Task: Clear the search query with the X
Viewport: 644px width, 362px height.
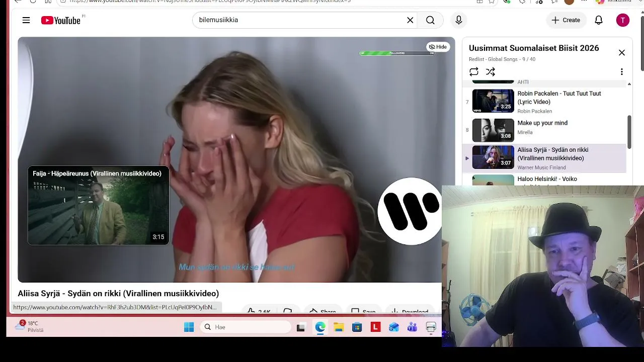Action: click(x=410, y=20)
